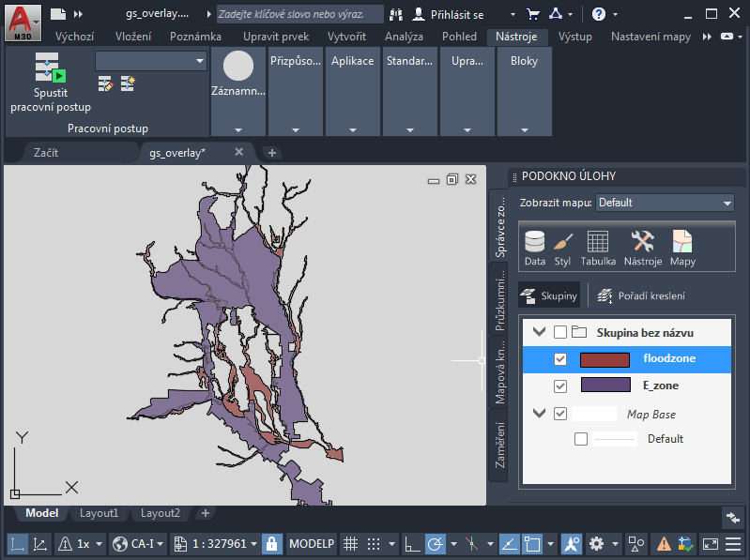Add a new drawing tab with plus
Image resolution: width=750 pixels, height=560 pixels.
271,153
